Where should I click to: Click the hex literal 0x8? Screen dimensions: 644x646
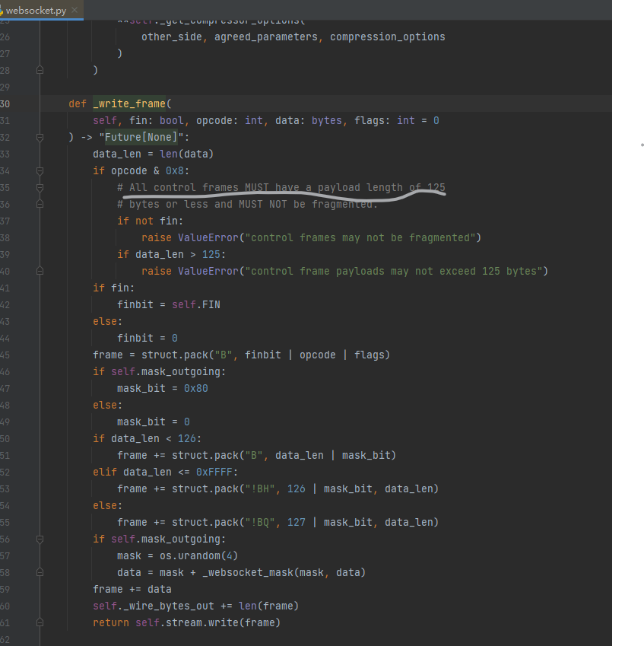[x=175, y=170]
